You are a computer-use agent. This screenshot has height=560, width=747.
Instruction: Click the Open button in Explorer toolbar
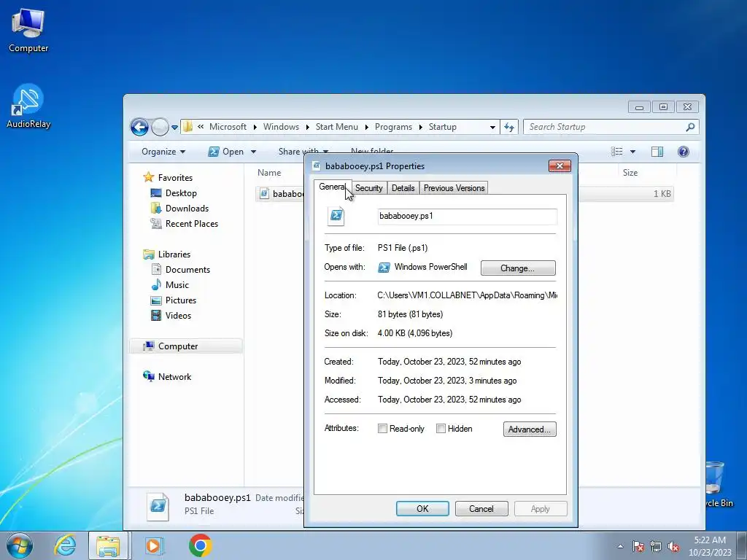pyautogui.click(x=226, y=152)
